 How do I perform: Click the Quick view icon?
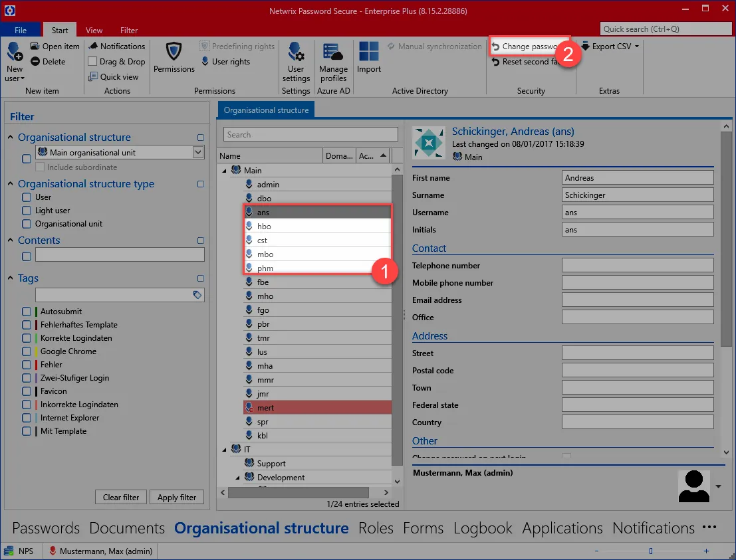[93, 76]
